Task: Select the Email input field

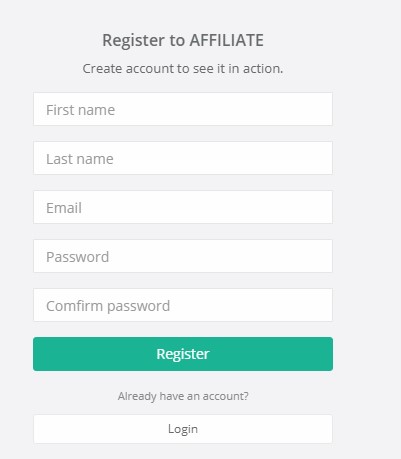Action: point(183,207)
